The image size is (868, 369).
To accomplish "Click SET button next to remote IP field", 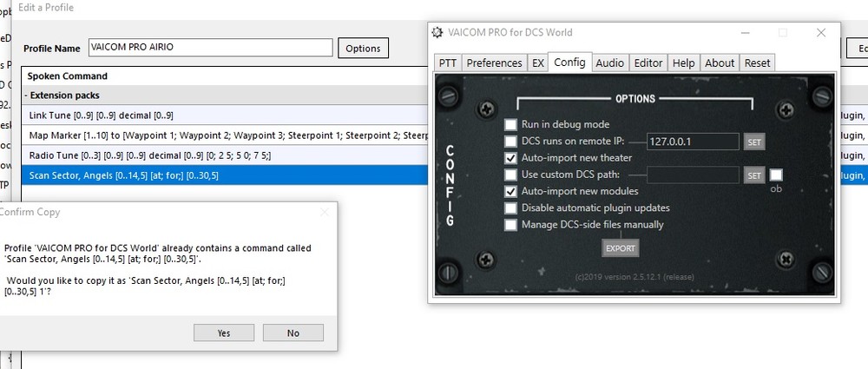I will [x=754, y=142].
